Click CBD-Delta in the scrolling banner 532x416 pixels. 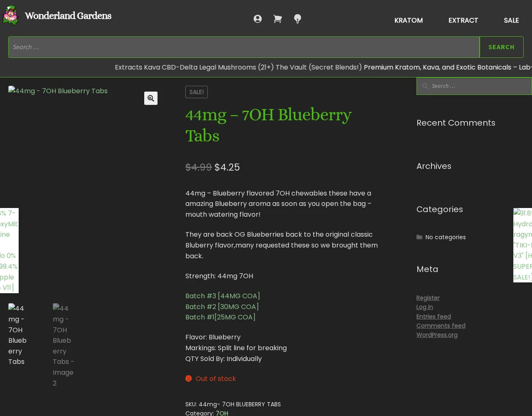(180, 67)
